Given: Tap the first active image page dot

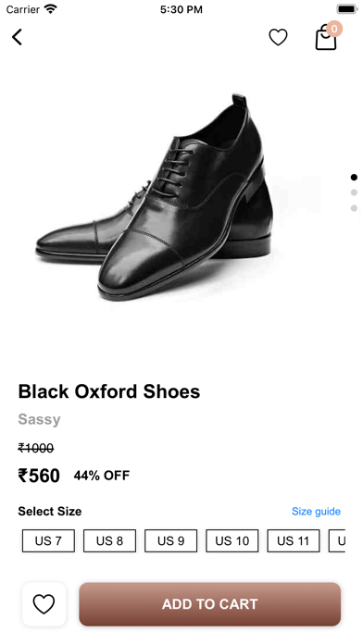Looking at the screenshot, I should pos(354,177).
